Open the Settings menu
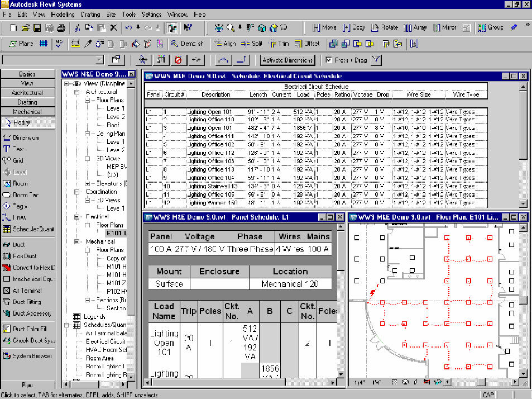 pyautogui.click(x=151, y=15)
